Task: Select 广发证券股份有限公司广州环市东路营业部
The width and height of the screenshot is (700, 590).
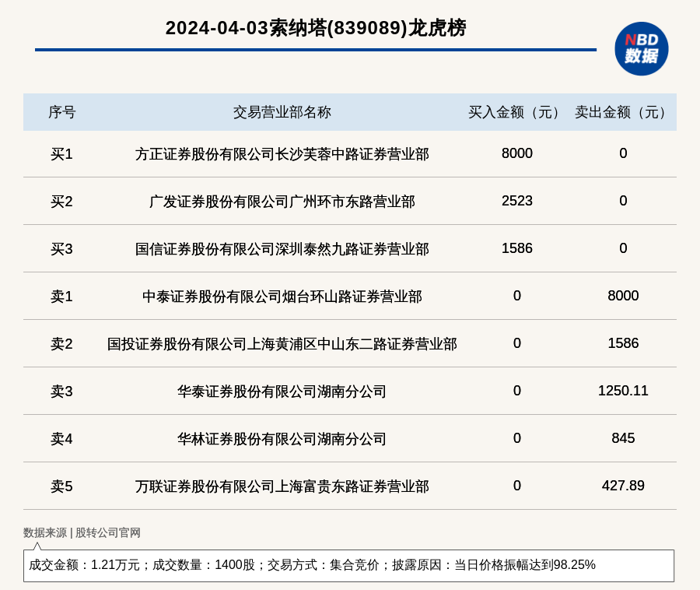Action: click(282, 202)
